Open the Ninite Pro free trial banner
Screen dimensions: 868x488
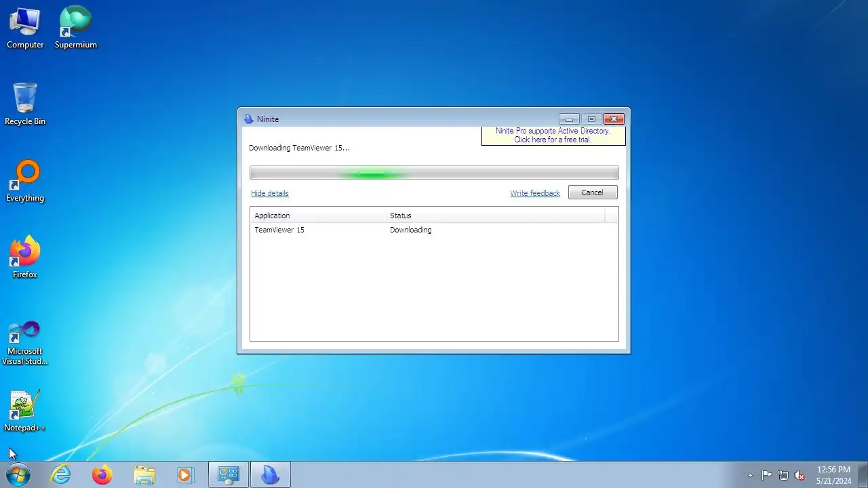tap(553, 136)
